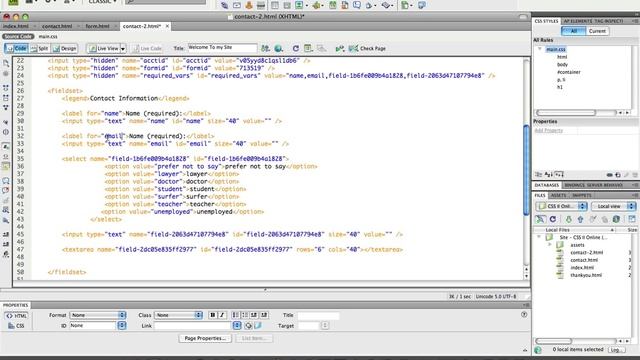This screenshot has height=360, width=640.
Task: Select thankyou.html in Files panel
Action: (x=586, y=275)
